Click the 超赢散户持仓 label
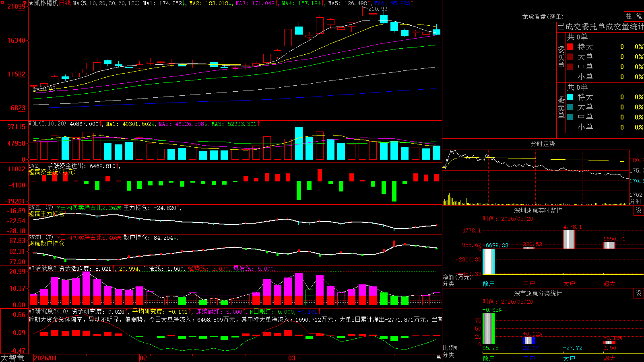Image resolution: width=644 pixels, height=362 pixels. pyautogui.click(x=46, y=244)
